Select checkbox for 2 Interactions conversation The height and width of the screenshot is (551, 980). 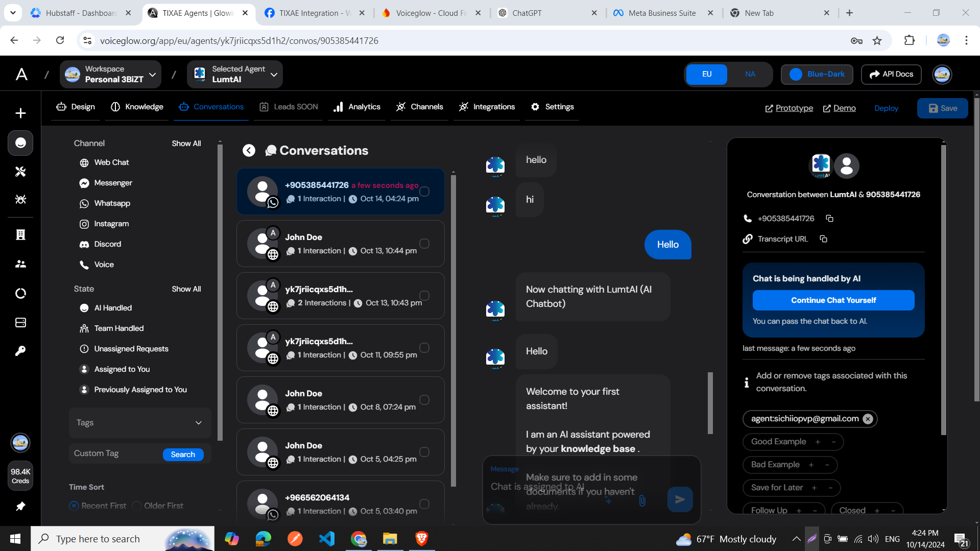pos(424,296)
